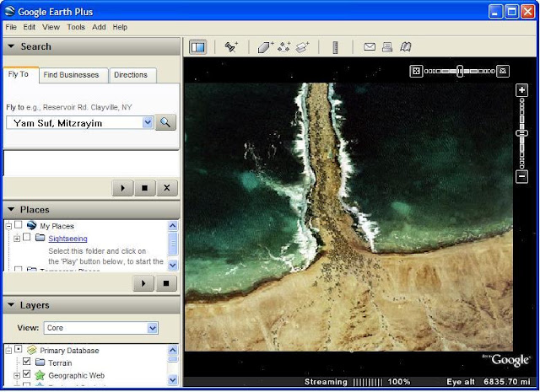540x392 pixels.
Task: Open the Edit menu
Action: [x=30, y=27]
